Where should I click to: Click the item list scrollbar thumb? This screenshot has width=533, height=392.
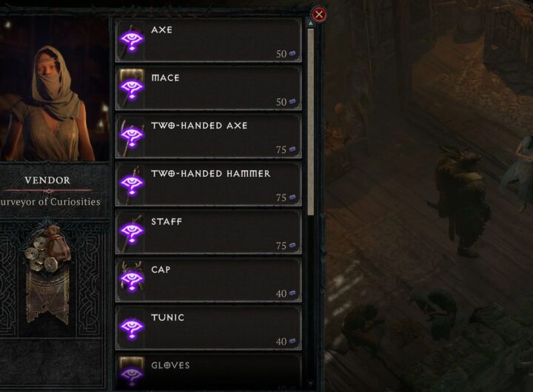[x=310, y=121]
